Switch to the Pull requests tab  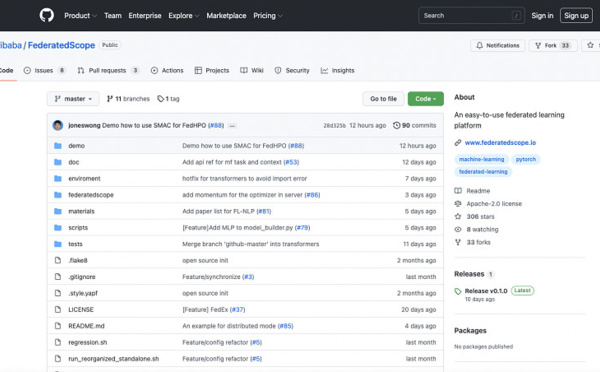pyautogui.click(x=108, y=70)
